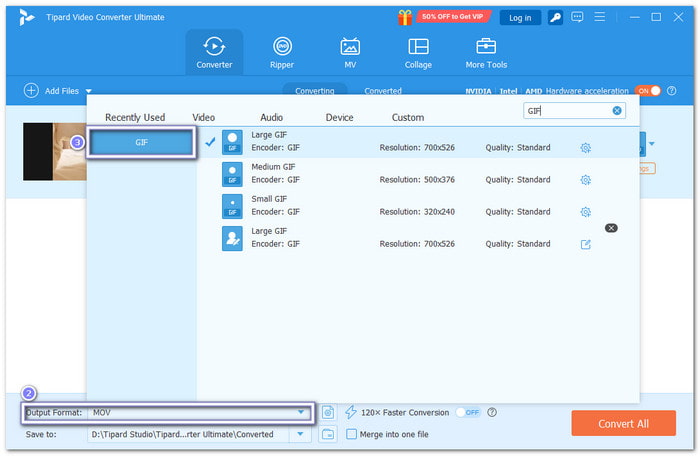Open More Tools toolbox
Screen dimensions: 700x456
click(x=486, y=52)
